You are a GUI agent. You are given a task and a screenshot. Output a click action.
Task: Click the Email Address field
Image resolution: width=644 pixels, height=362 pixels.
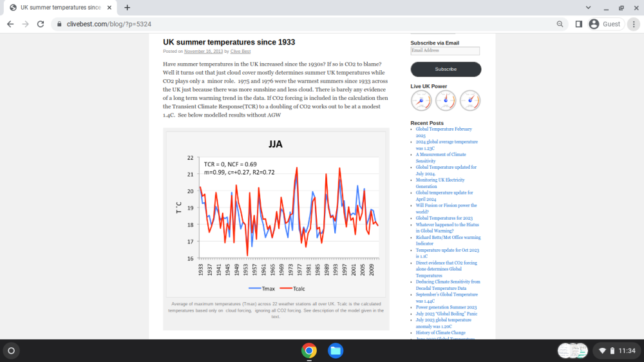pyautogui.click(x=445, y=50)
